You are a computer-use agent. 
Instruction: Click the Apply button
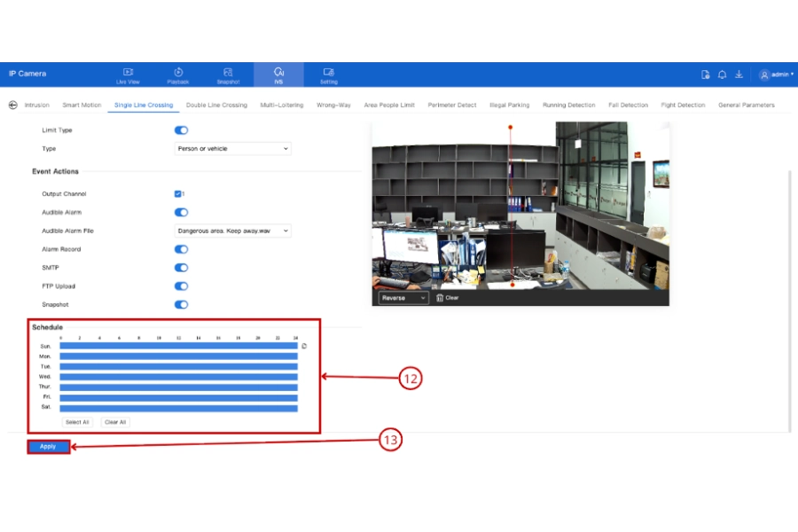49,447
